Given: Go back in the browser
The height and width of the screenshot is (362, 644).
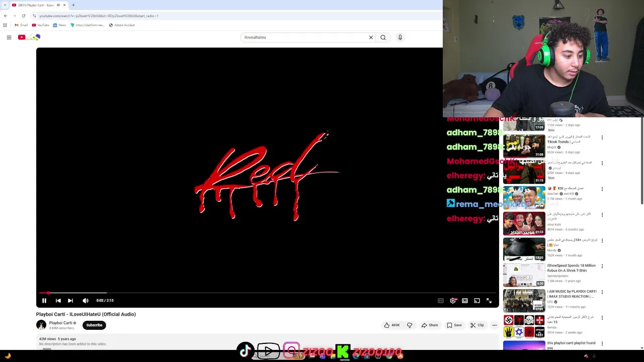Looking at the screenshot, I should [x=6, y=16].
